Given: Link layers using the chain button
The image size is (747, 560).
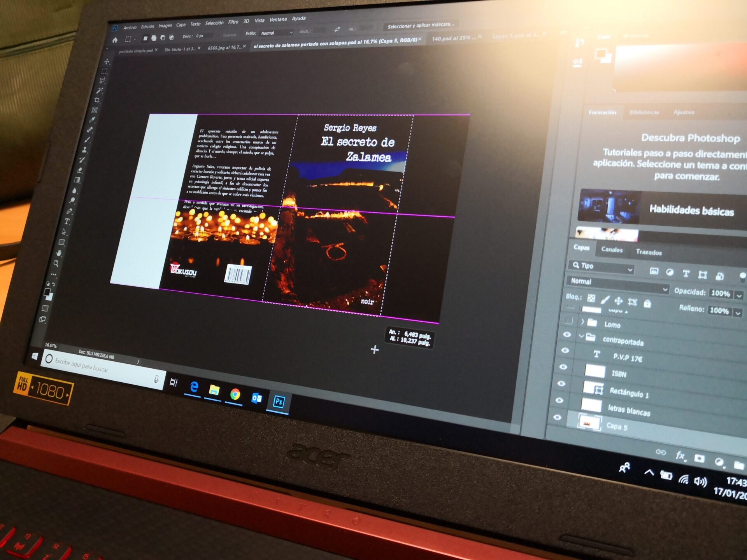Looking at the screenshot, I should coord(661,452).
